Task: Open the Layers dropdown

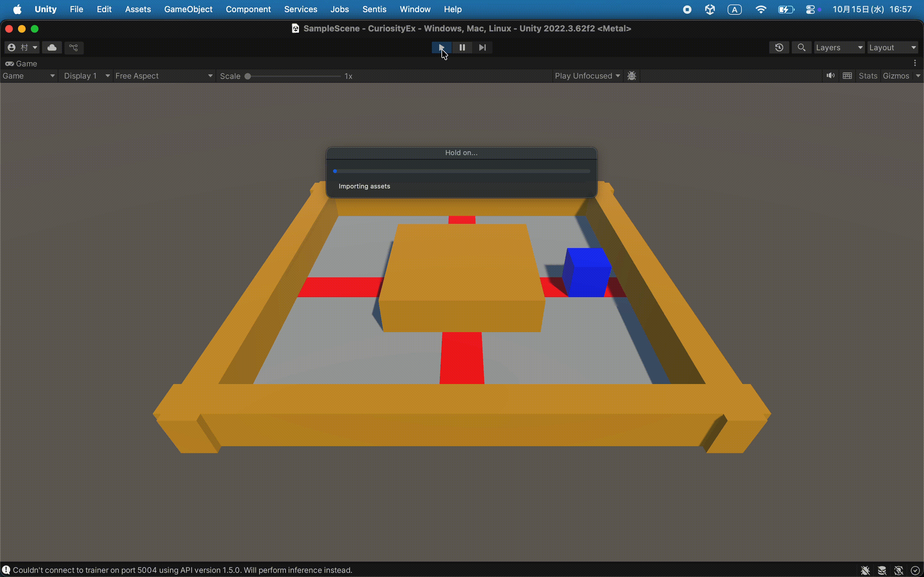Action: [x=839, y=48]
